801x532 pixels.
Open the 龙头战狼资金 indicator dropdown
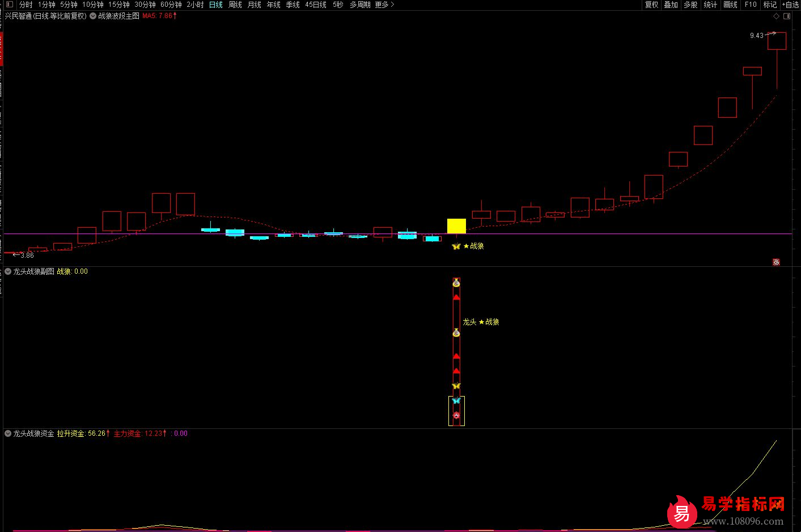(8, 433)
